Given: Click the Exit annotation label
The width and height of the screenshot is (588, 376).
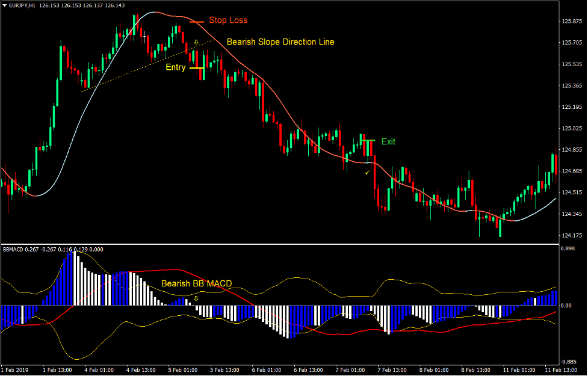Looking at the screenshot, I should click(x=388, y=141).
